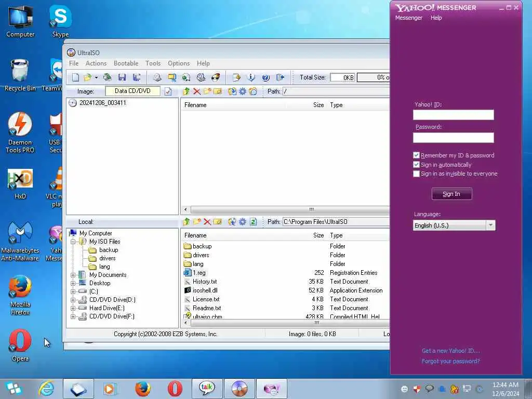
Task: Create a new folder in the image pane
Action: click(207, 91)
